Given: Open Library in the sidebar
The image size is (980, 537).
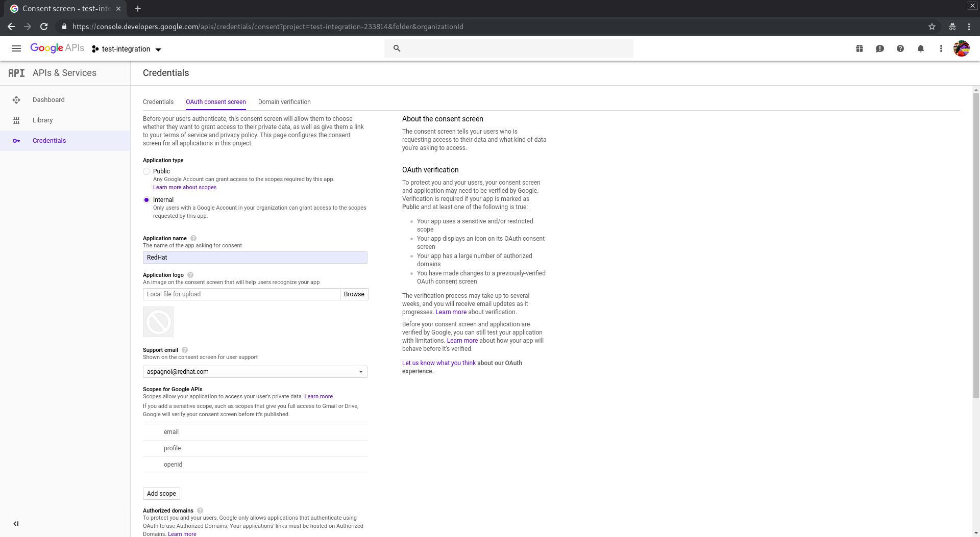Looking at the screenshot, I should [x=43, y=120].
